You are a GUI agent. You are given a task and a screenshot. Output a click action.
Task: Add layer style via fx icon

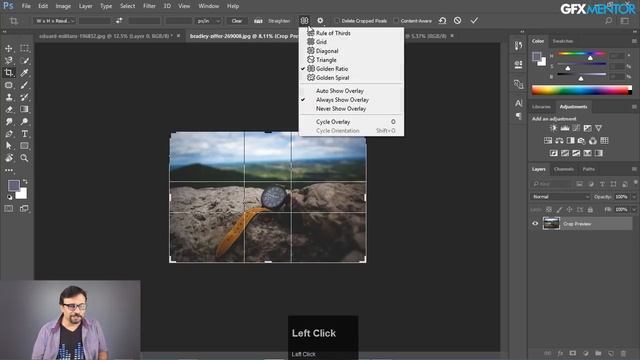[x=560, y=353]
